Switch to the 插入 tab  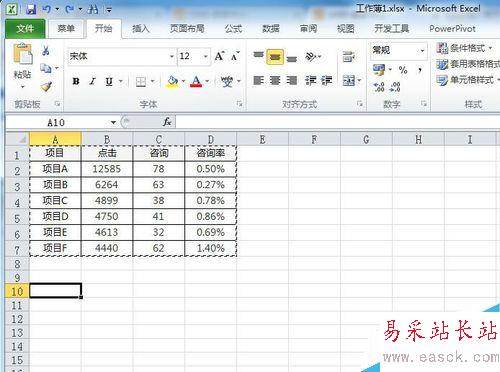click(x=140, y=29)
